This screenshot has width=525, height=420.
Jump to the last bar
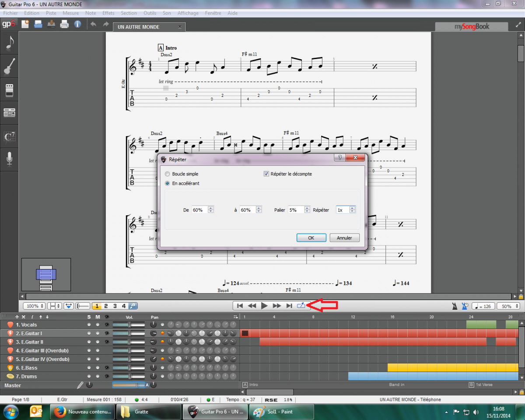tap(289, 306)
